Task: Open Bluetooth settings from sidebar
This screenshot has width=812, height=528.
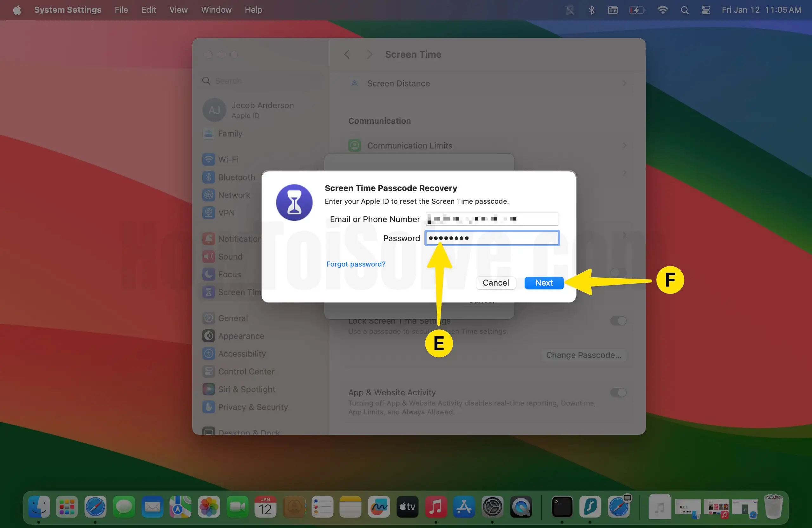Action: [x=237, y=177]
